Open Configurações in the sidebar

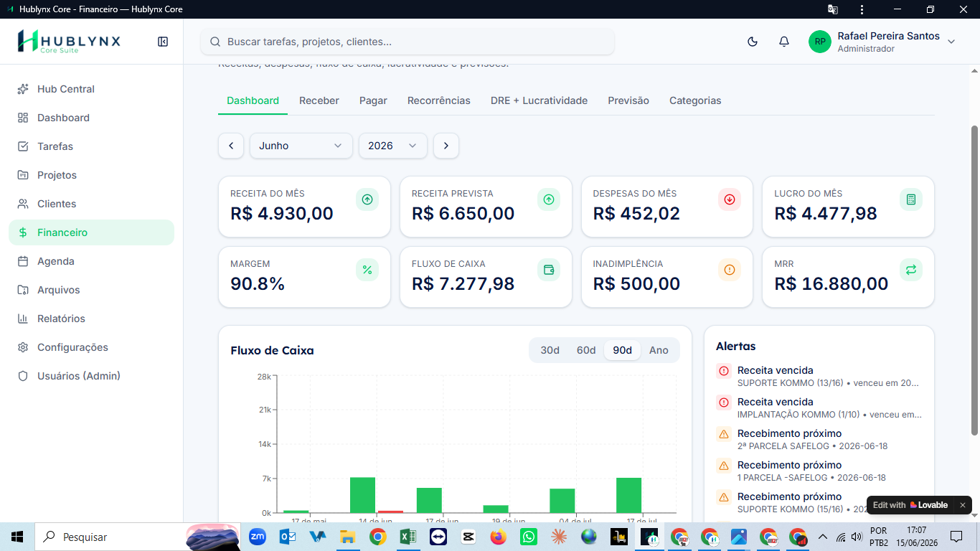[91, 347]
